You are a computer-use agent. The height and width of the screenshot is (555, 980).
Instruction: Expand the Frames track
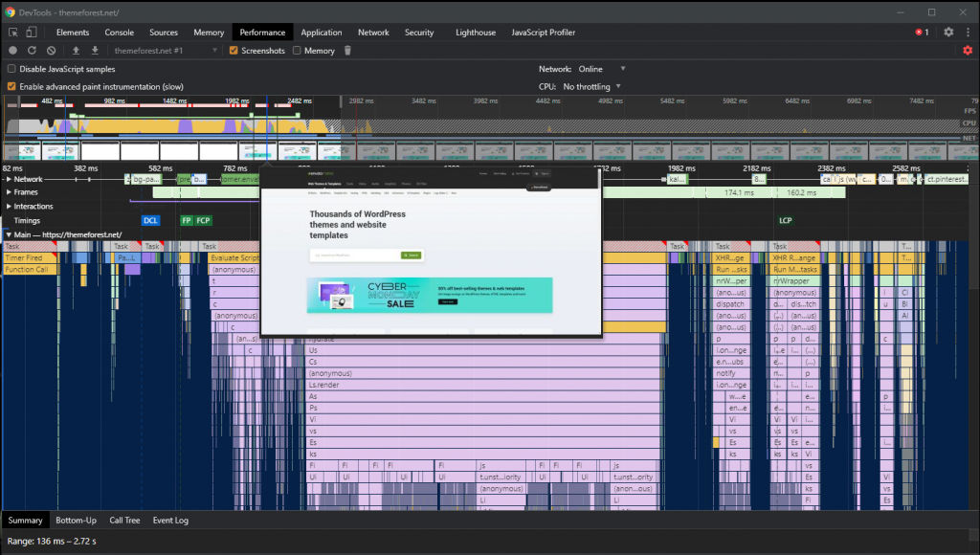[9, 192]
